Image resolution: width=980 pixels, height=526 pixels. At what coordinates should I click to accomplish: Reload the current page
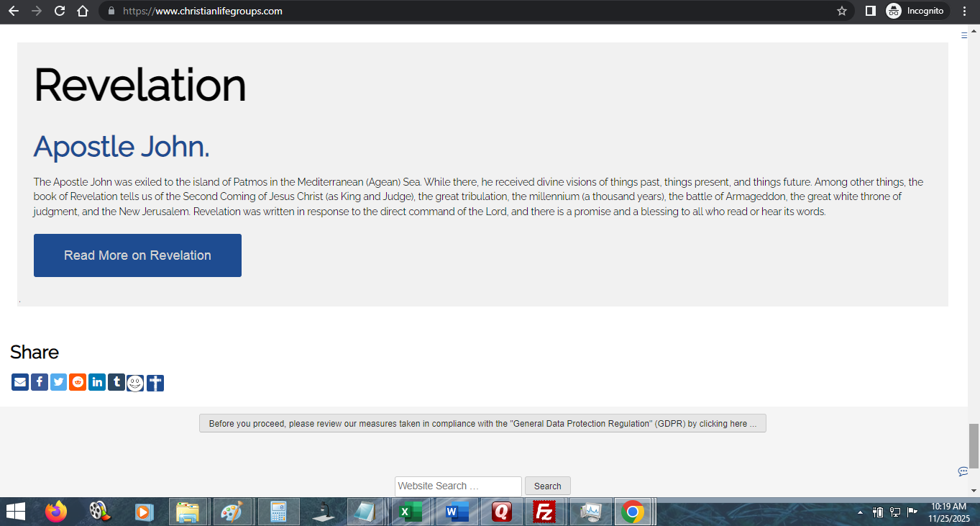(60, 11)
